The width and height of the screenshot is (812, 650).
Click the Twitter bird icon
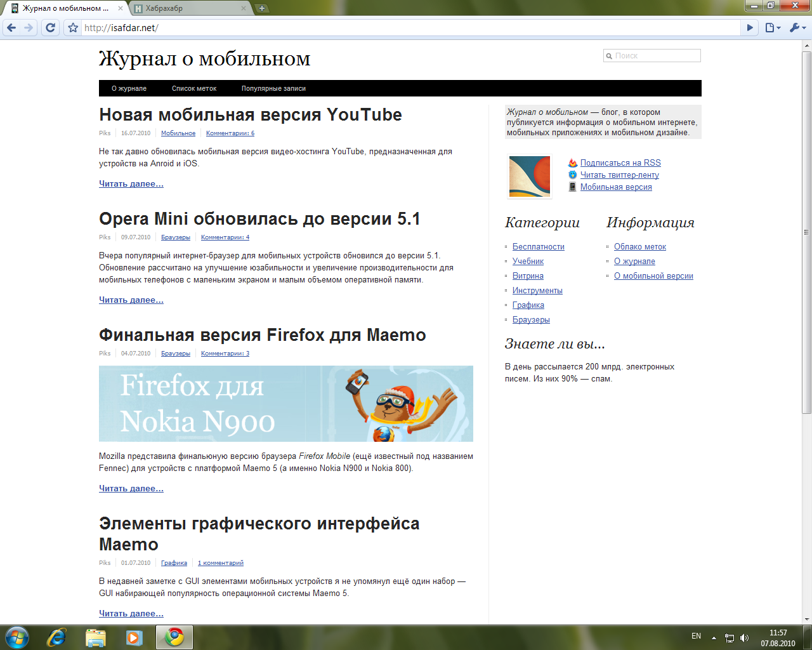pos(573,175)
